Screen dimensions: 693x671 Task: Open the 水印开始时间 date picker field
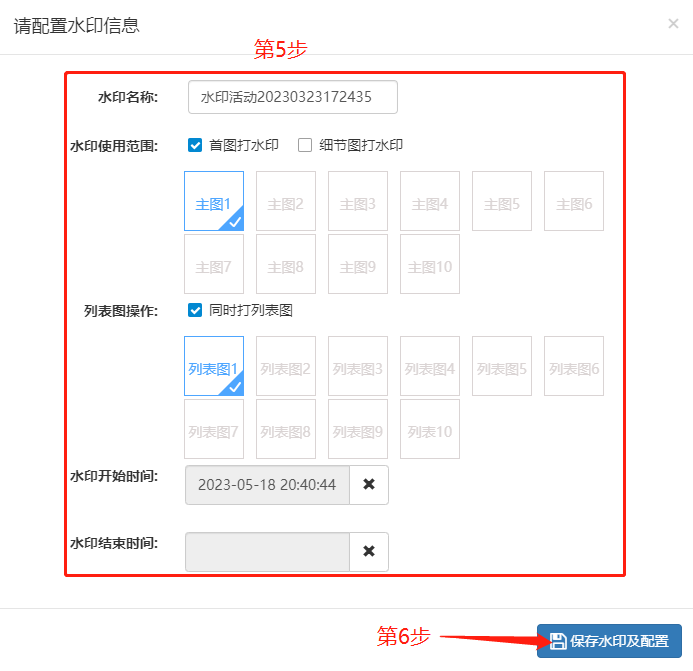coord(267,485)
